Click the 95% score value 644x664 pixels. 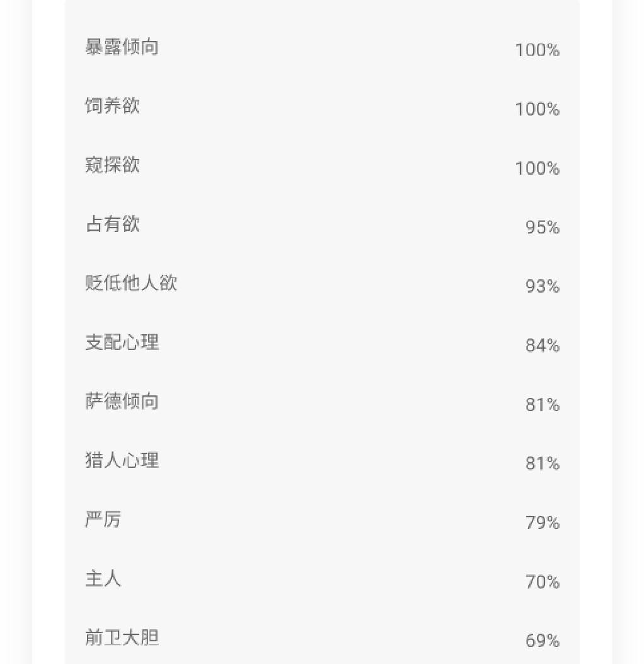tap(543, 228)
